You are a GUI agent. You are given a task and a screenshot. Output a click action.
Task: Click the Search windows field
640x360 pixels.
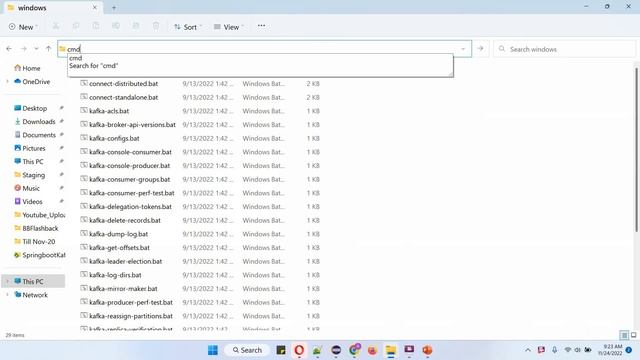coord(564,49)
